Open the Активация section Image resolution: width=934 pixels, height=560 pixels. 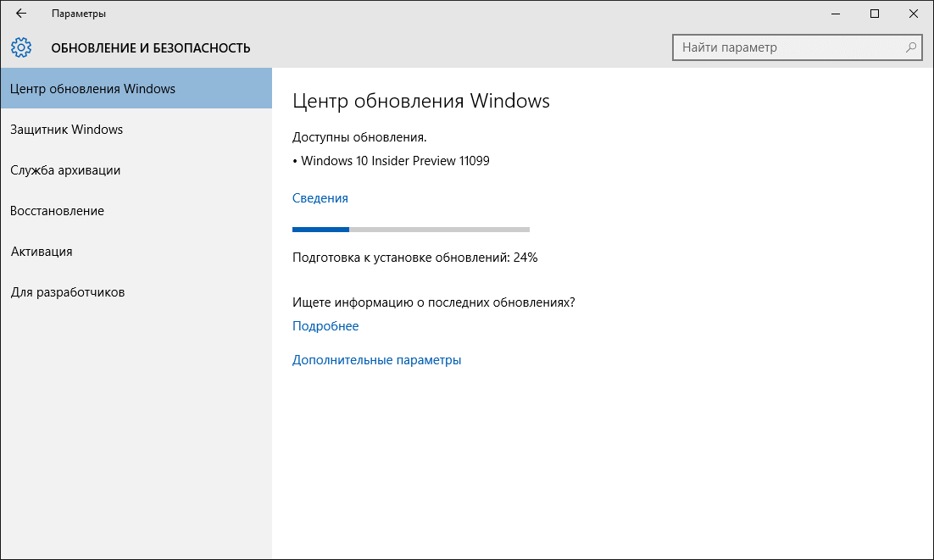42,251
